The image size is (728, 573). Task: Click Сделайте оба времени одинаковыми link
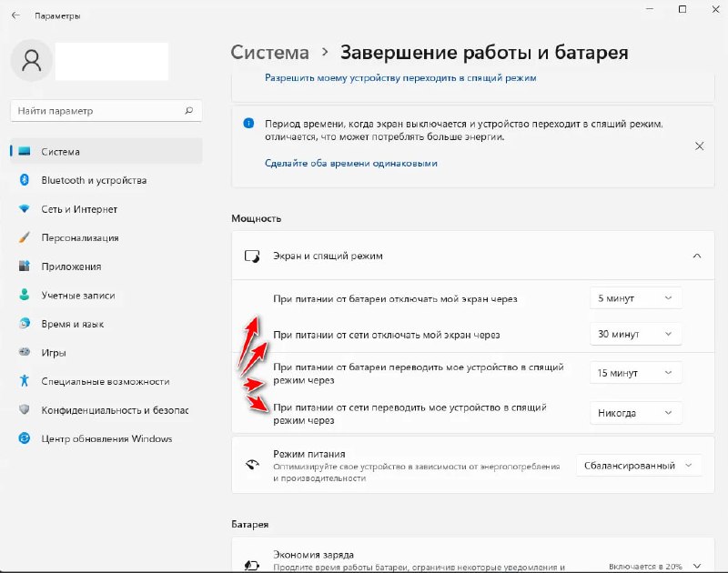pyautogui.click(x=351, y=164)
